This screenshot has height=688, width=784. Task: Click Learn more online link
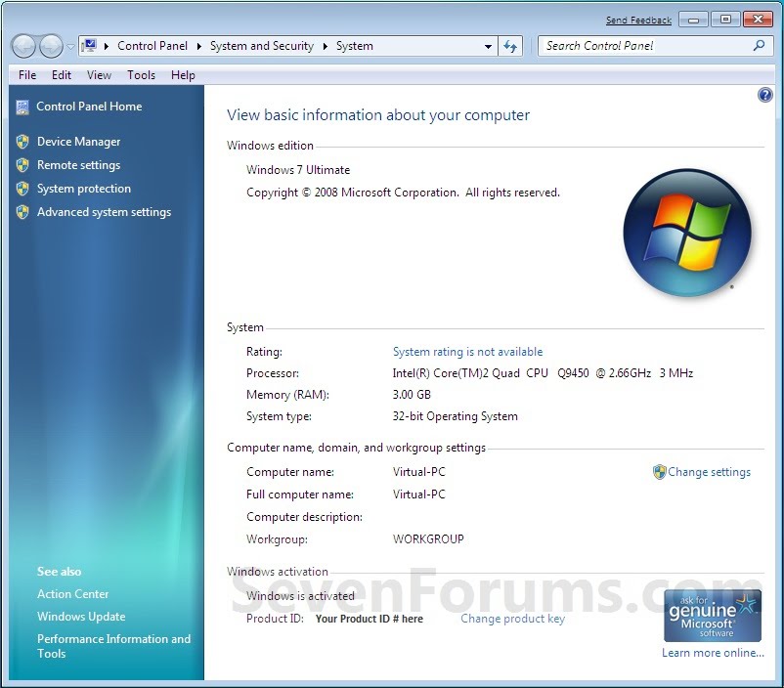point(713,653)
